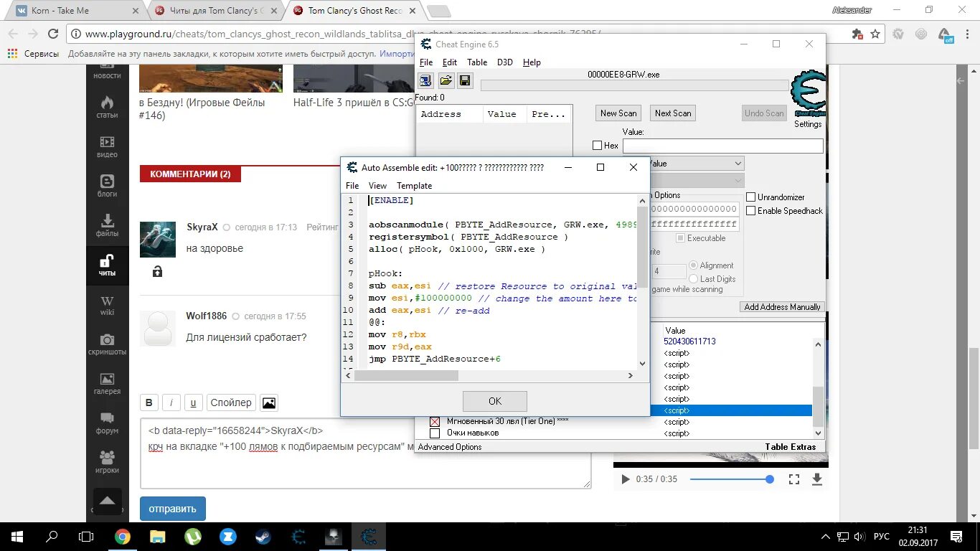Click the open-folder icon in Cheat Engine toolbar
The width and height of the screenshot is (980, 551).
point(446,80)
